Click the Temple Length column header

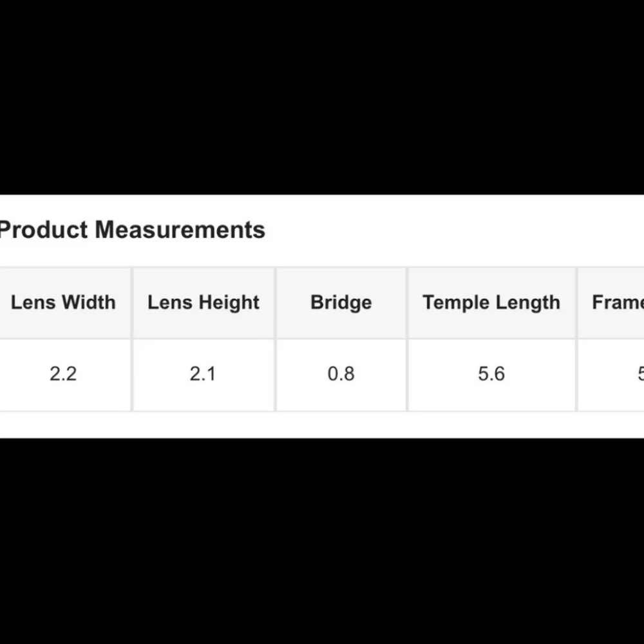[x=491, y=303]
